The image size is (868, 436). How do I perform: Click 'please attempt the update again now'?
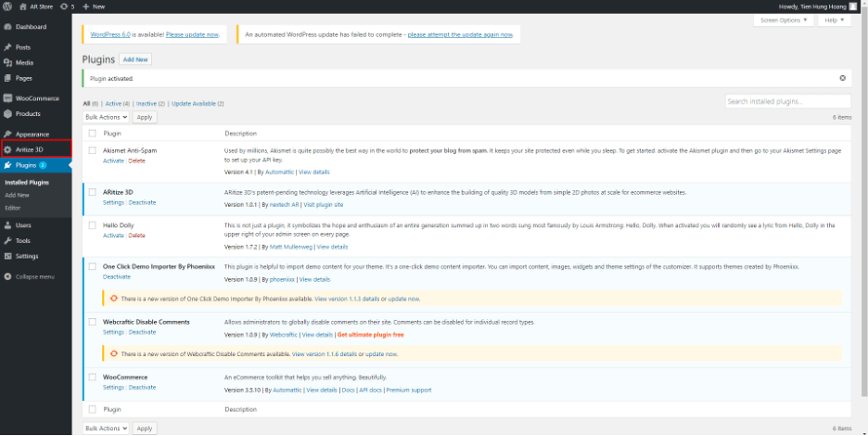[460, 34]
